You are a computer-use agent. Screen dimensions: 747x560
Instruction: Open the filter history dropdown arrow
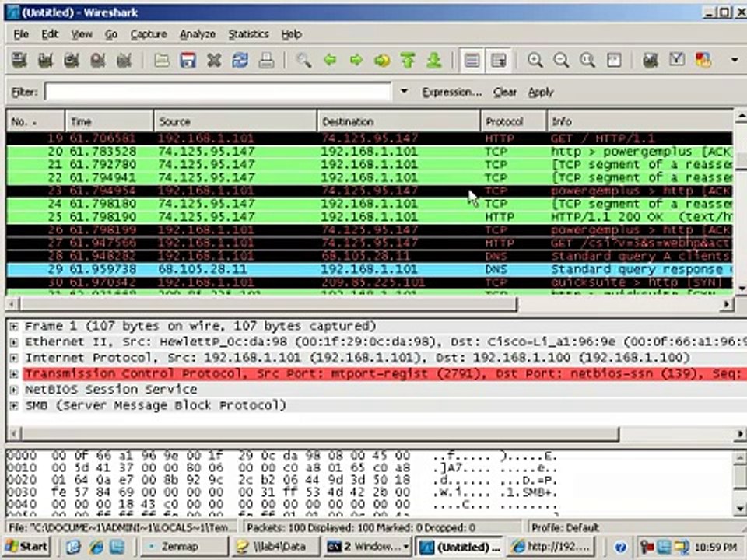point(404,91)
